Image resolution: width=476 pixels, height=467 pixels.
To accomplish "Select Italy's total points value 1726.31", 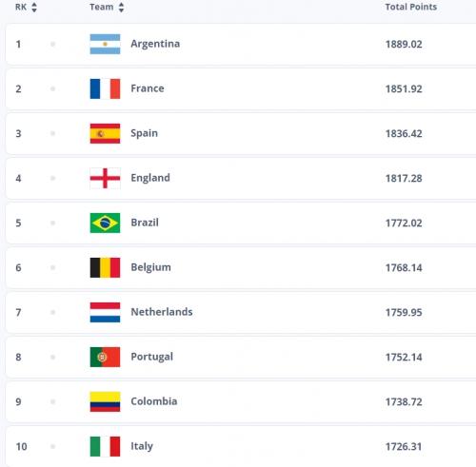I will tap(404, 447).
